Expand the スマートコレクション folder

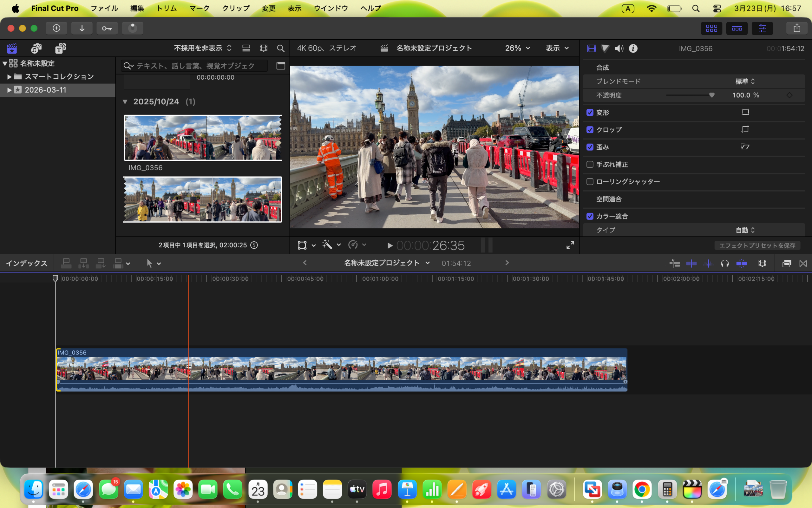tap(10, 77)
